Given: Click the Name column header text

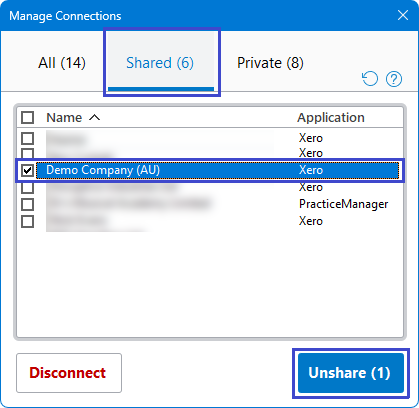Looking at the screenshot, I should pos(64,117).
